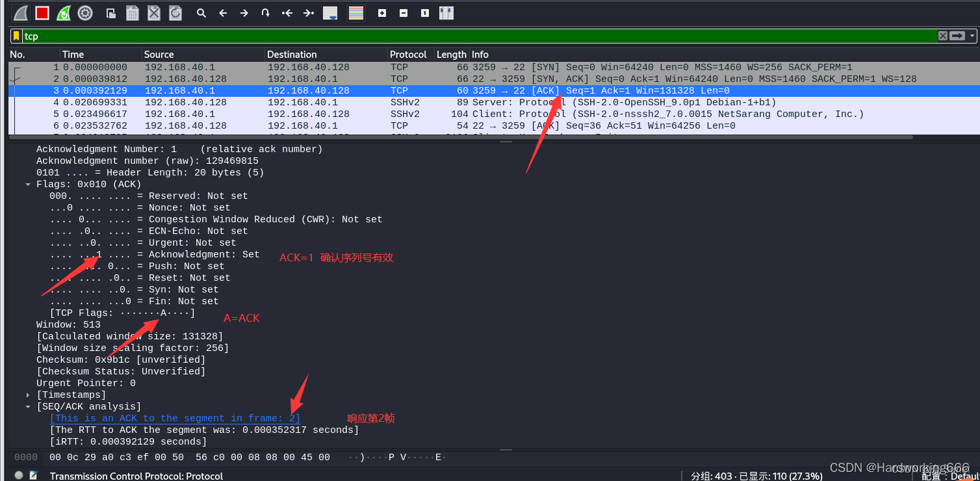Select Nonce: Not set flag line
Viewport: 980px width, 481px height.
click(x=140, y=208)
